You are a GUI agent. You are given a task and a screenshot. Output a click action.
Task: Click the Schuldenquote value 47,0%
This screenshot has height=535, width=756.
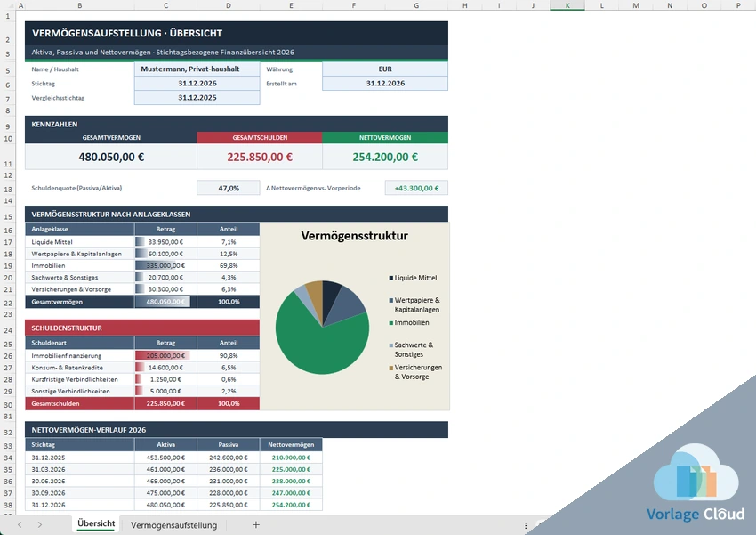click(229, 188)
